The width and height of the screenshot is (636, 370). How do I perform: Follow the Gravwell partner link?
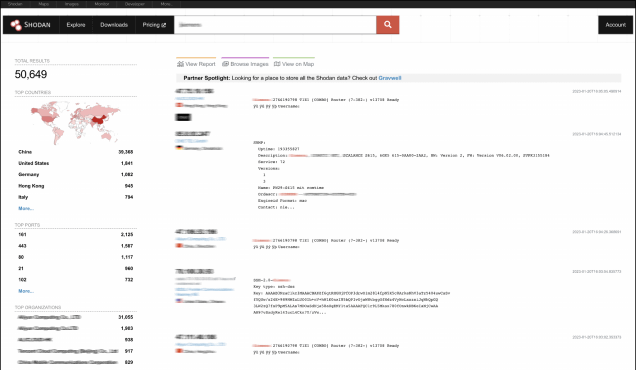pos(390,78)
